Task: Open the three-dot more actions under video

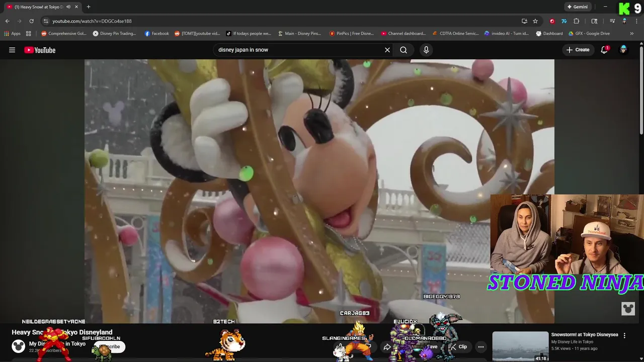Action: (481, 347)
